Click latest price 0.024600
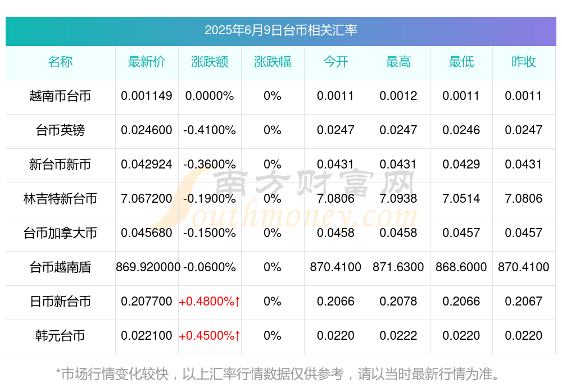The height and width of the screenshot is (392, 562). pos(147,130)
